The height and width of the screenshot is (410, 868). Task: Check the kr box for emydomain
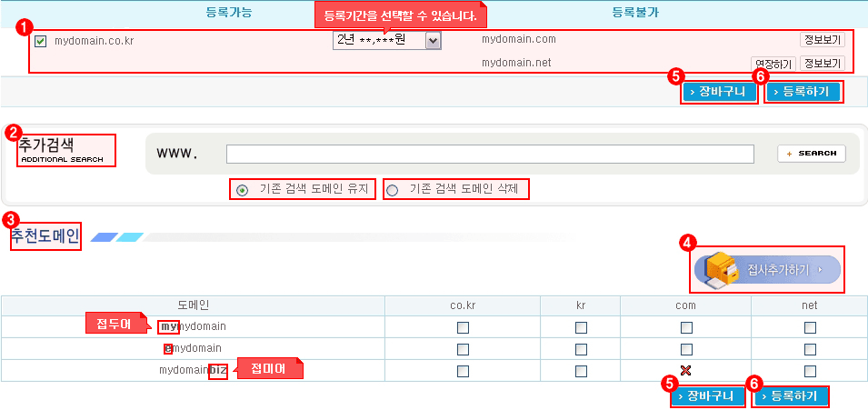[581, 349]
